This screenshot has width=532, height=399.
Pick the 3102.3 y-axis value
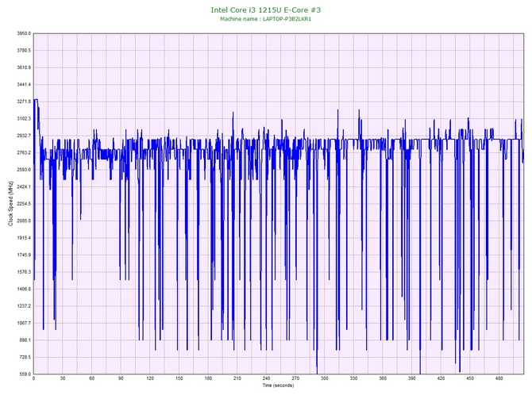(24, 119)
